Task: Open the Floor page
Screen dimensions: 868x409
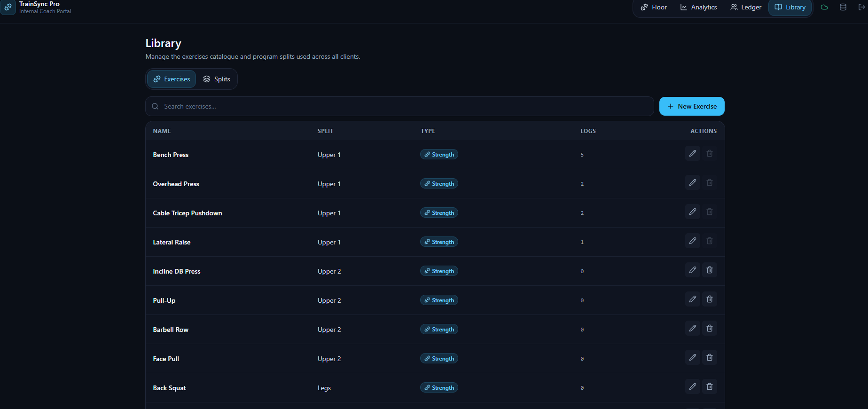Action: (x=654, y=7)
